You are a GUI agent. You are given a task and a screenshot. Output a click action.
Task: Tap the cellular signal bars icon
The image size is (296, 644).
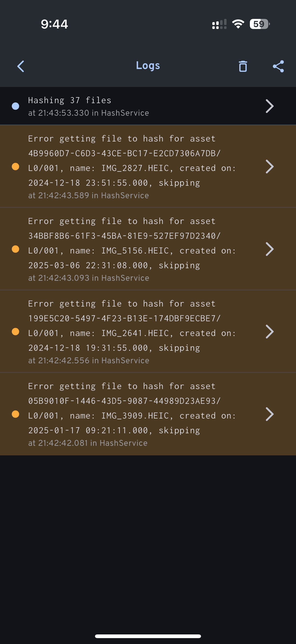pyautogui.click(x=219, y=24)
